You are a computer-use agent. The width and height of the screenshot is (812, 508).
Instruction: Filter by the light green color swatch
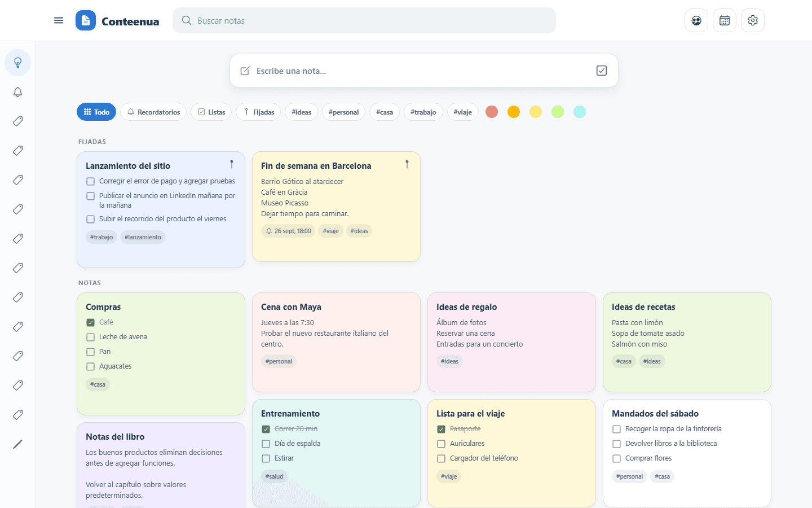pos(558,112)
